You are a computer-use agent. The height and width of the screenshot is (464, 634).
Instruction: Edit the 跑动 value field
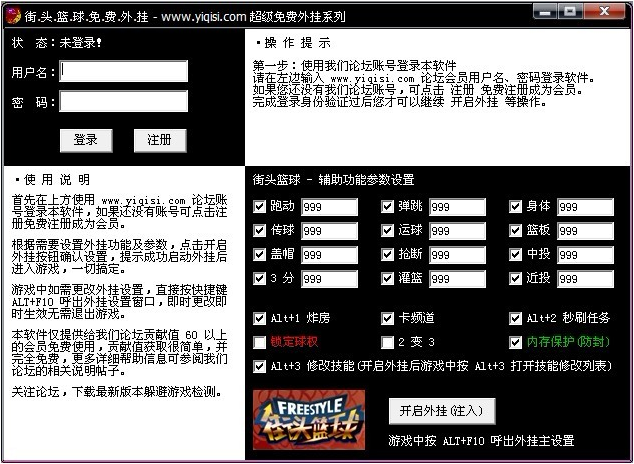(x=329, y=207)
